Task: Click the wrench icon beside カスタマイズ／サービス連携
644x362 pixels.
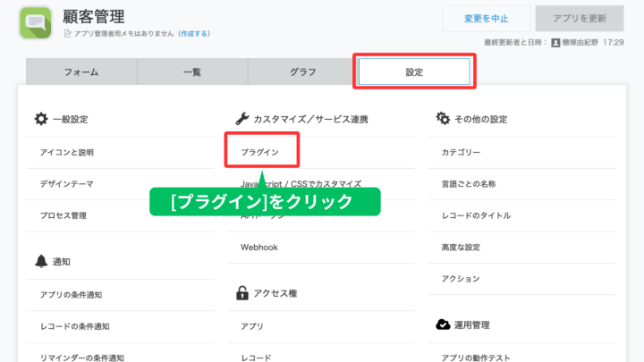Action: 241,119
